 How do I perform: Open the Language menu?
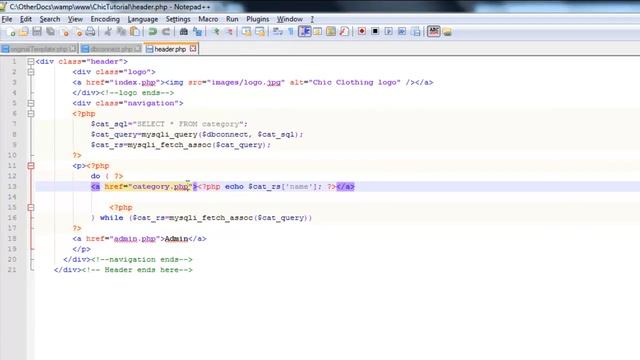[x=142, y=19]
